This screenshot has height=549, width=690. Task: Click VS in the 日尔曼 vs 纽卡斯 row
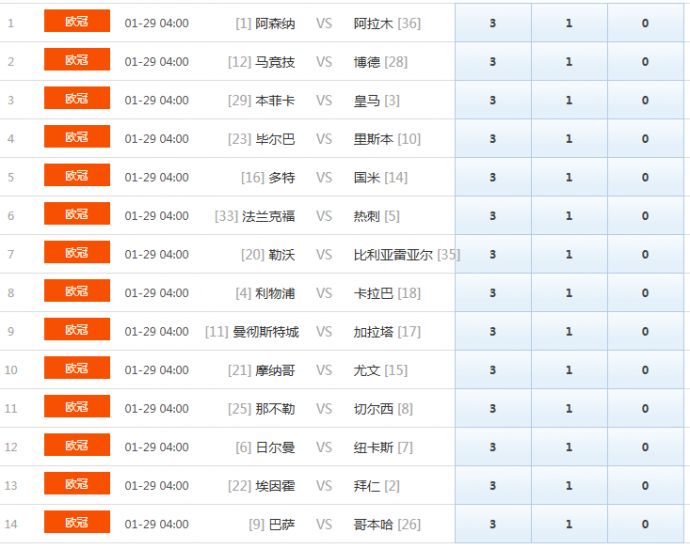[x=324, y=447]
